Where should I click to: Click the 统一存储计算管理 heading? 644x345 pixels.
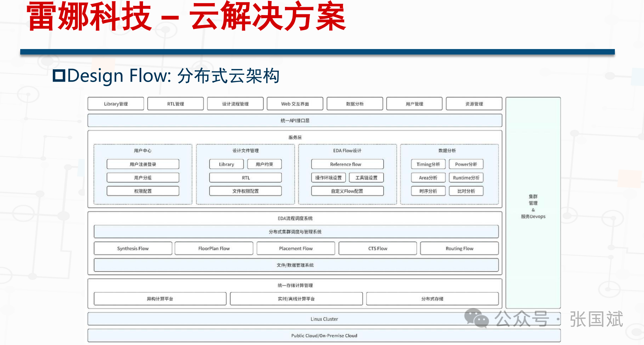(295, 285)
